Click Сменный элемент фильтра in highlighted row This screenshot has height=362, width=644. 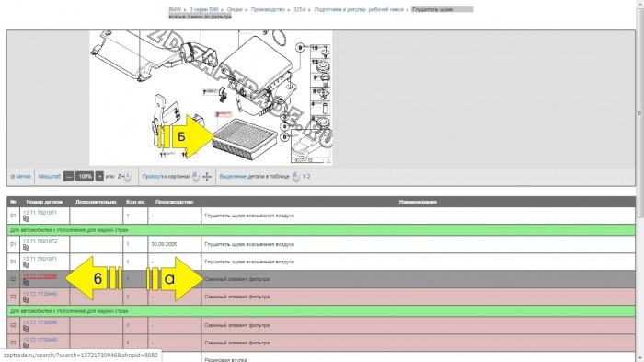click(x=237, y=279)
